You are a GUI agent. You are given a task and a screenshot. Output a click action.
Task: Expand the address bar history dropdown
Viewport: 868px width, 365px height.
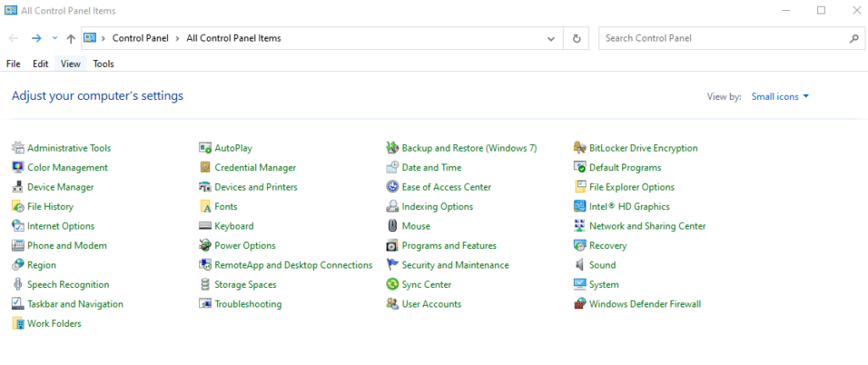tap(552, 38)
